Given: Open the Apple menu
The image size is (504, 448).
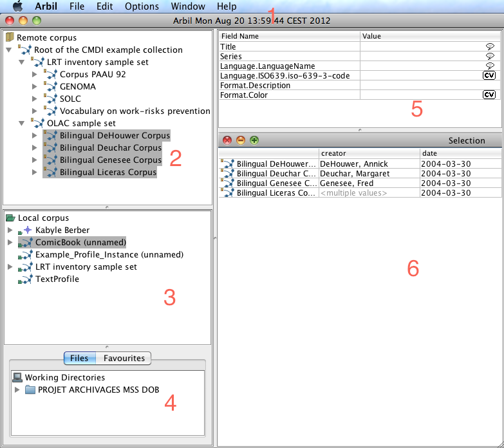Looking at the screenshot, I should (x=17, y=6).
